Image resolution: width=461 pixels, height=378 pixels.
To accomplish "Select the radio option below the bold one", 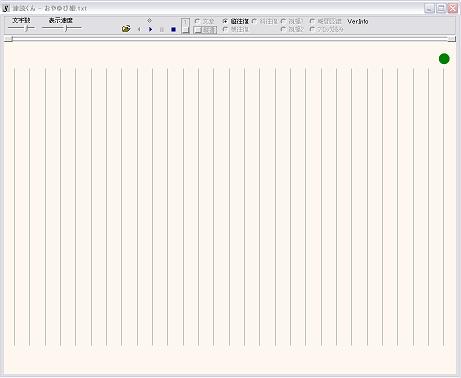I will [235, 29].
